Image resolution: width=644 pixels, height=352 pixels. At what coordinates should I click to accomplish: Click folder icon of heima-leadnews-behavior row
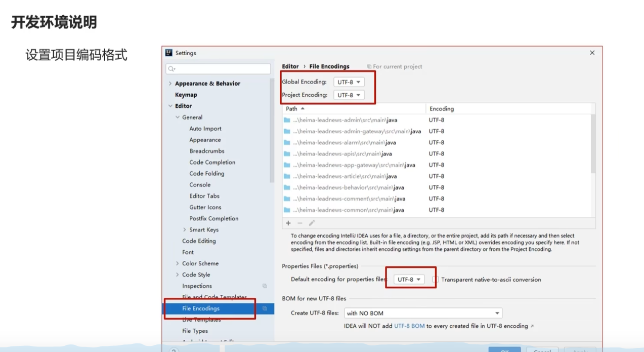pos(287,187)
